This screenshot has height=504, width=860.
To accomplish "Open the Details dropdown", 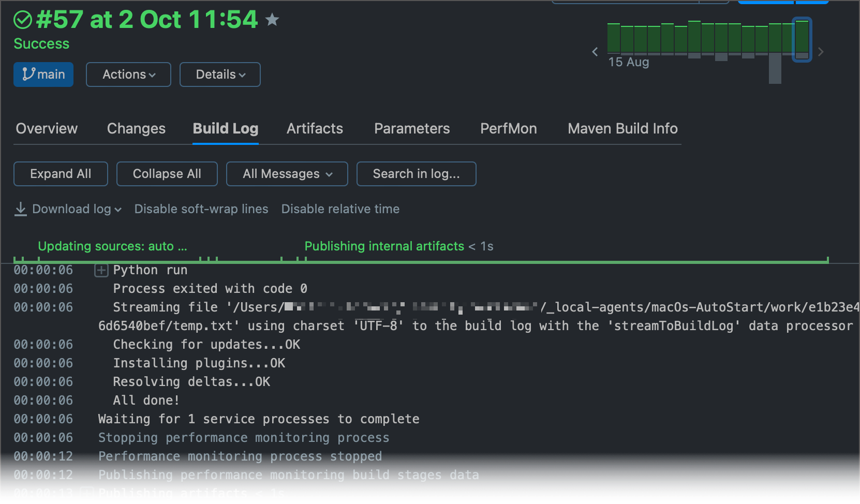I will (x=219, y=74).
